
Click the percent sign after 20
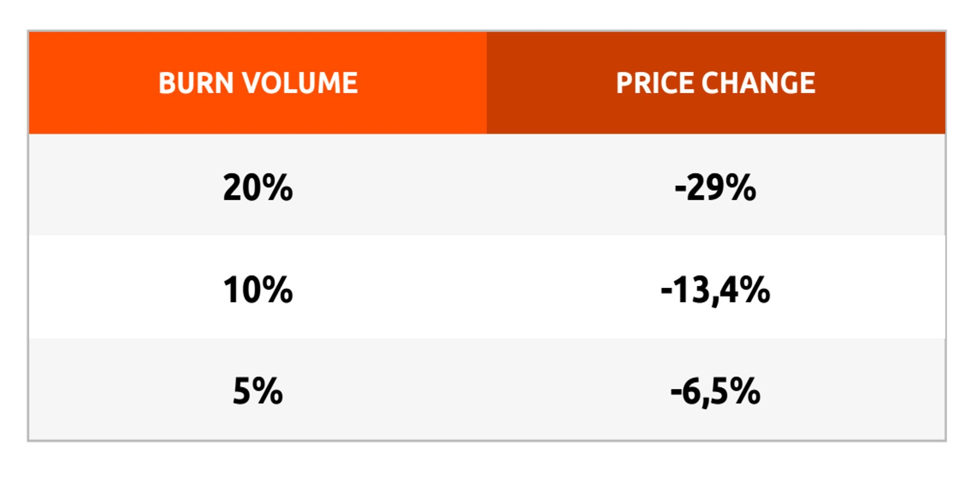click(x=278, y=188)
